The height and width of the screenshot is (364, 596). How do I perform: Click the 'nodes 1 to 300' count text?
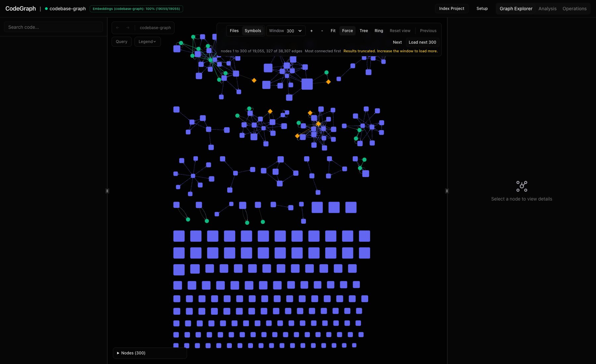click(261, 51)
